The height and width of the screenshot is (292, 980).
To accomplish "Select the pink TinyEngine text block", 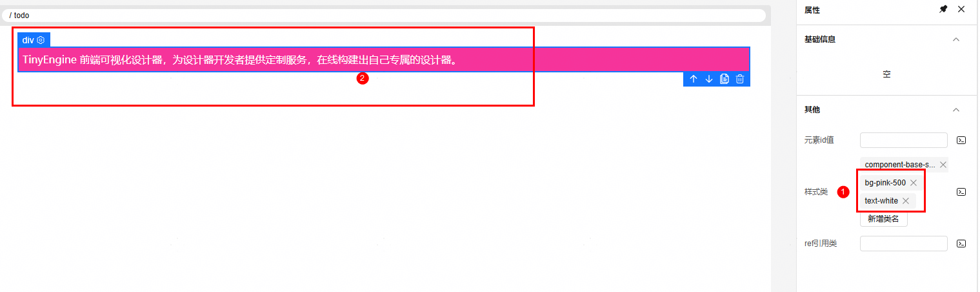I will pos(384,59).
